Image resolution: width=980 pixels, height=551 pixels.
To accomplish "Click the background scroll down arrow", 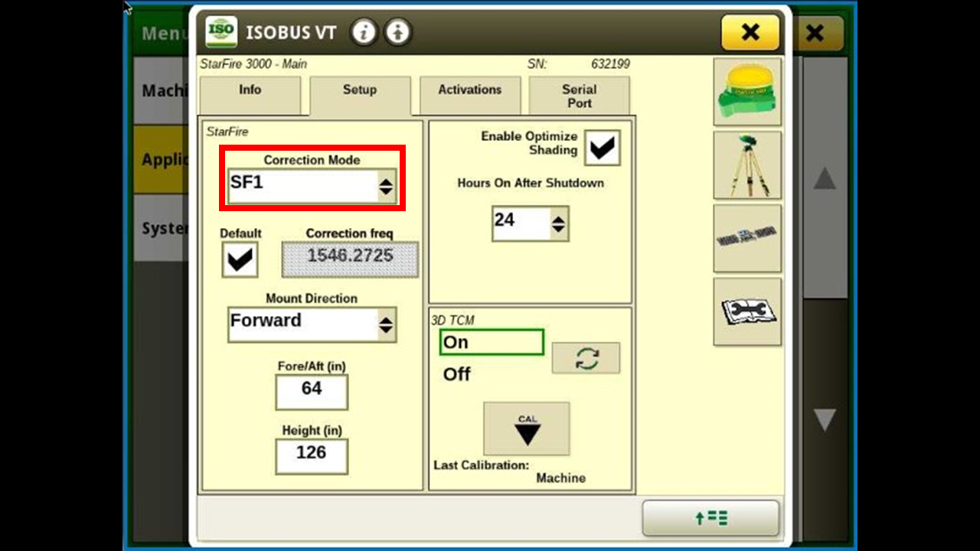I will coord(825,419).
